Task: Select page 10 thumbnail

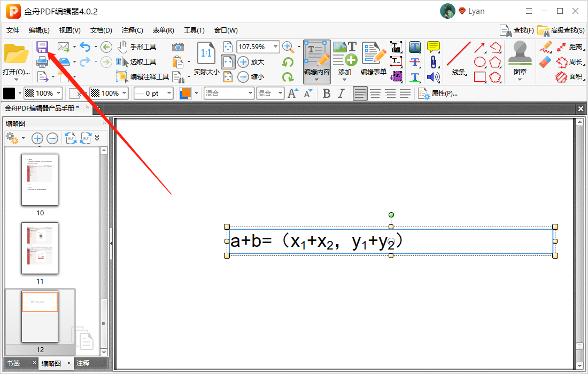Action: pyautogui.click(x=40, y=180)
